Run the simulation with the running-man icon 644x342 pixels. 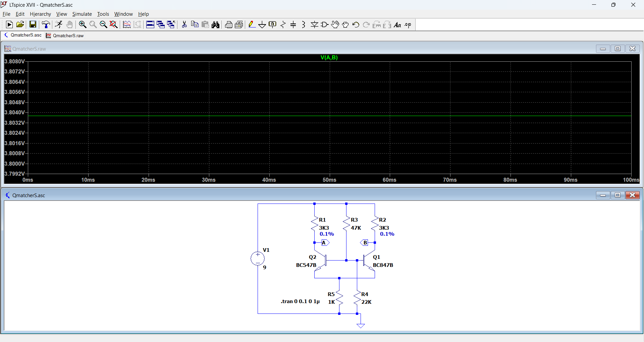click(59, 24)
